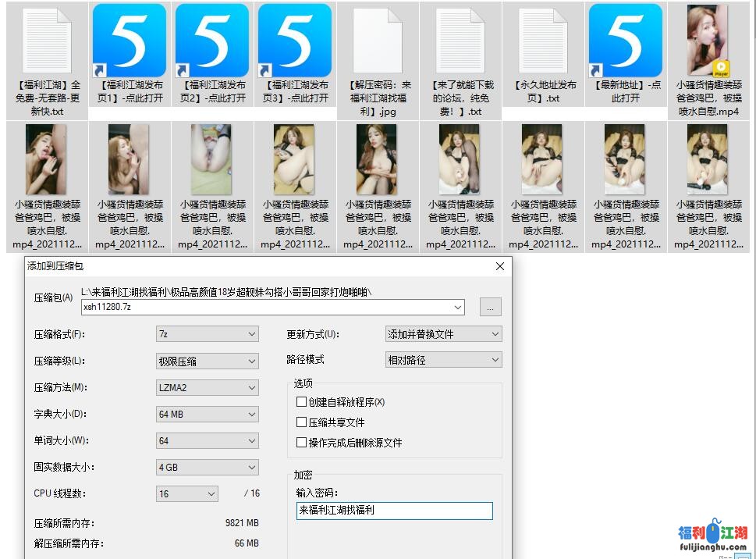756x559 pixels.
Task: Select the 全免费-无套路-更新快.txt file icon
Action: (47, 41)
